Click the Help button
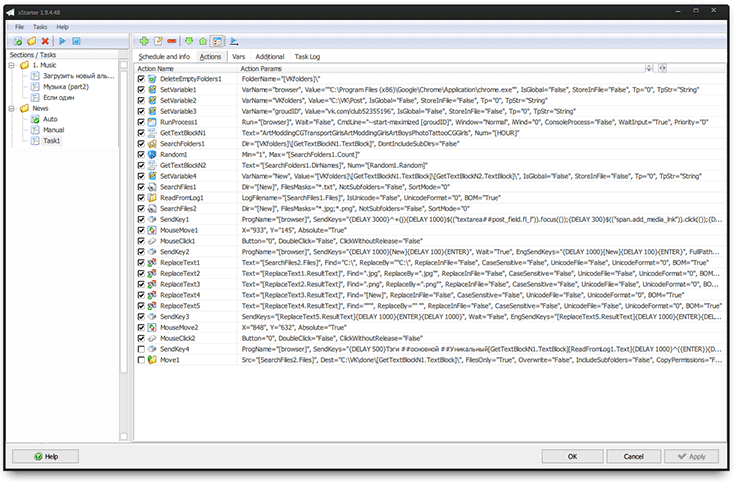The image size is (737, 492). [46, 456]
